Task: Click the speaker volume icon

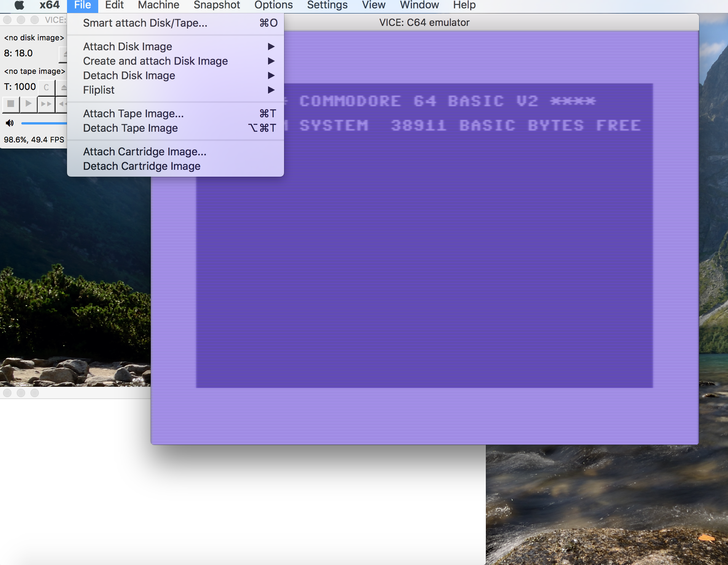Action: coord(10,123)
